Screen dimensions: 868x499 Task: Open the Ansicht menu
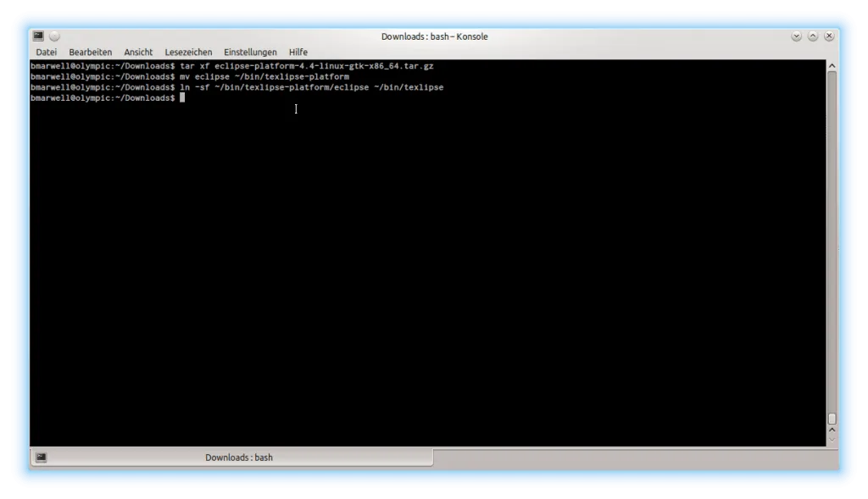(138, 53)
